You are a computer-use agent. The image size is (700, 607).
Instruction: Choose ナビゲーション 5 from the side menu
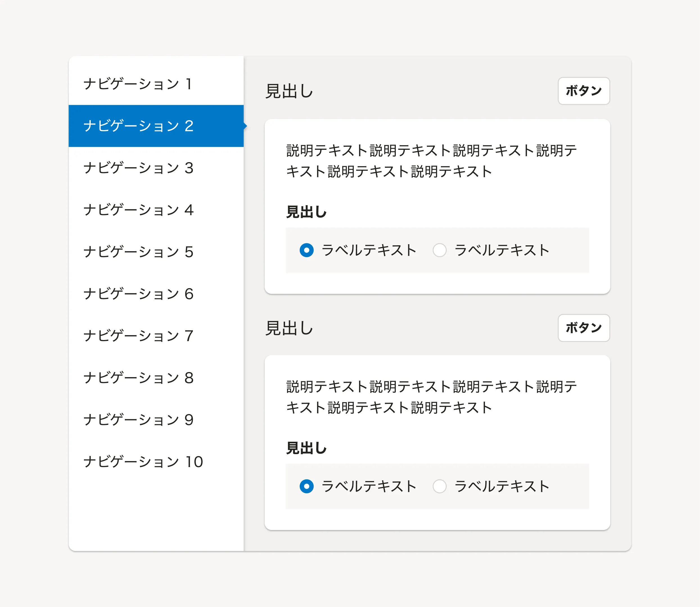click(x=139, y=252)
